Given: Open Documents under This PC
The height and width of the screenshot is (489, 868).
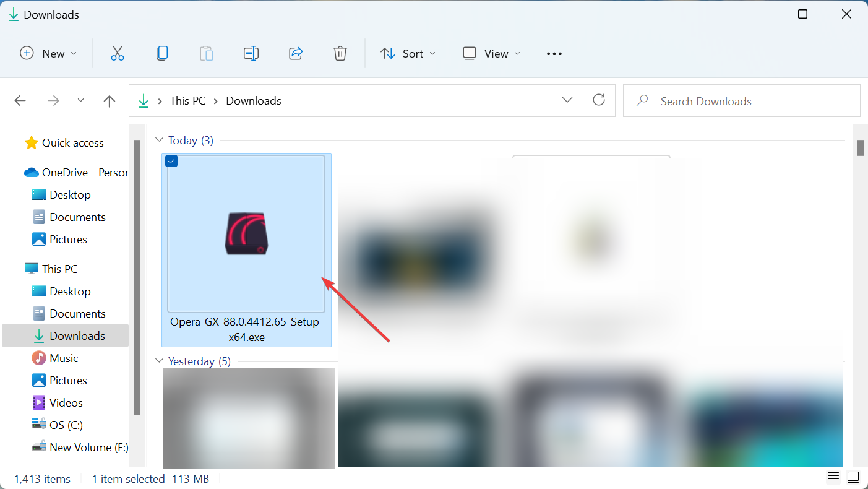Looking at the screenshot, I should 78,314.
